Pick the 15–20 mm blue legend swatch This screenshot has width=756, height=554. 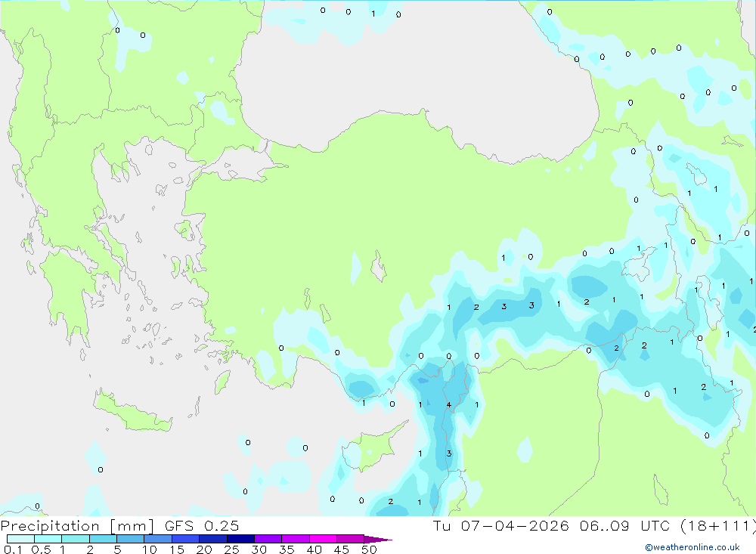point(186,539)
